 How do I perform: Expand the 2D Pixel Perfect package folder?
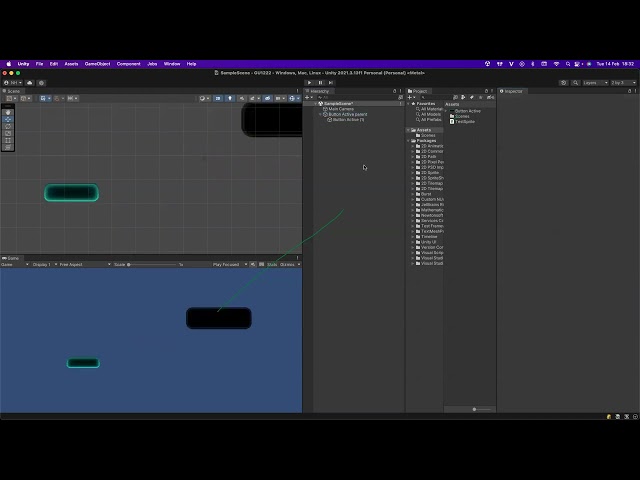(413, 162)
